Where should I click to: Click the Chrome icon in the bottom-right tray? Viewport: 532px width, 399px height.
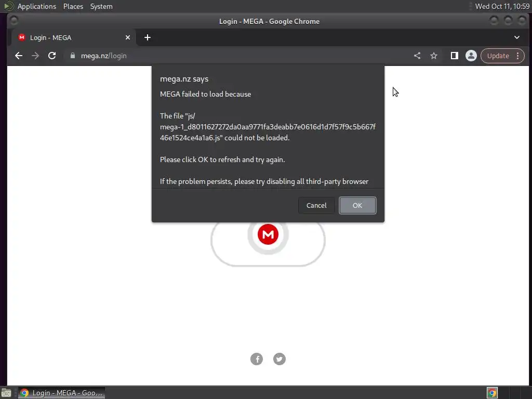pos(492,393)
